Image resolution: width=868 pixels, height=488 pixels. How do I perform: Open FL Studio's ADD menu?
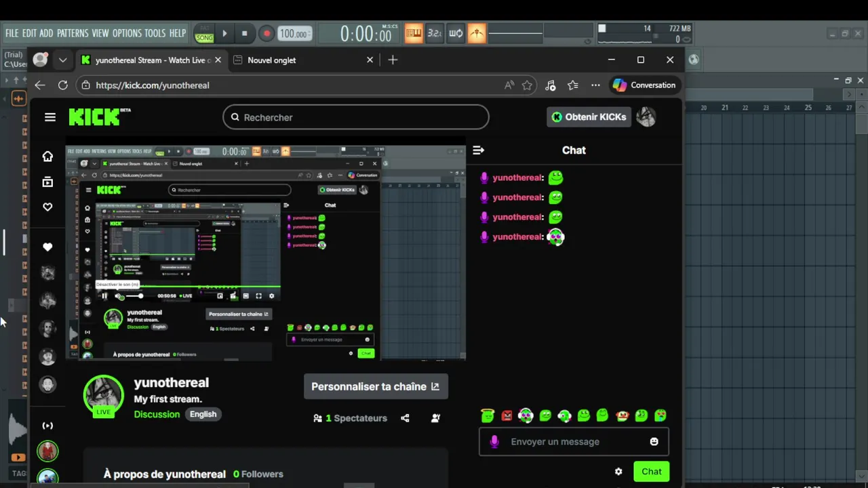(46, 33)
